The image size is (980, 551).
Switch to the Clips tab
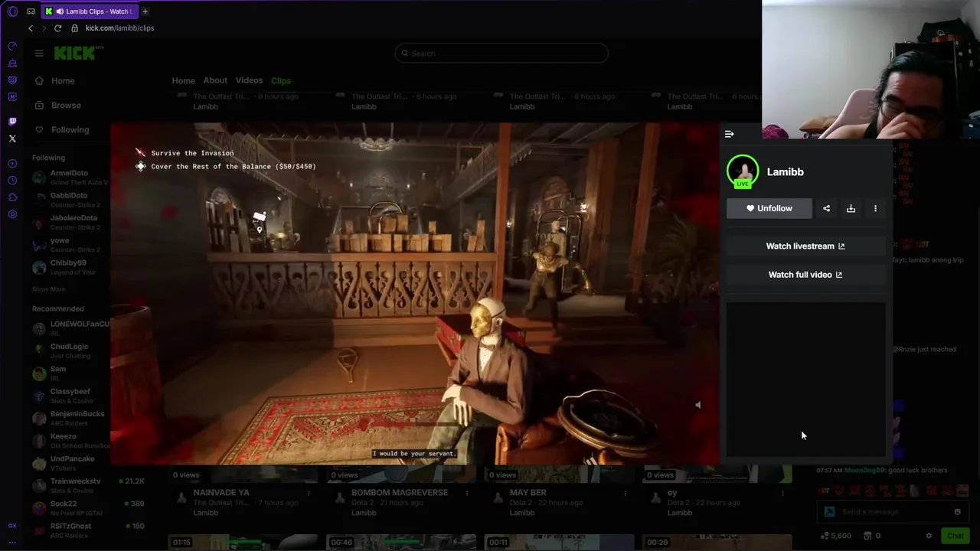(281, 81)
